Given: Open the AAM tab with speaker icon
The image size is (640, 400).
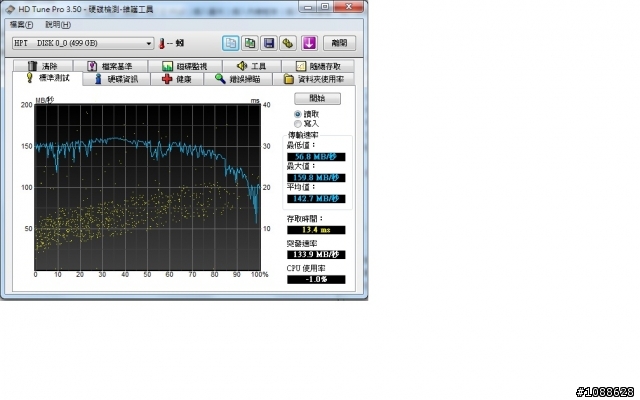Looking at the screenshot, I should 252,66.
